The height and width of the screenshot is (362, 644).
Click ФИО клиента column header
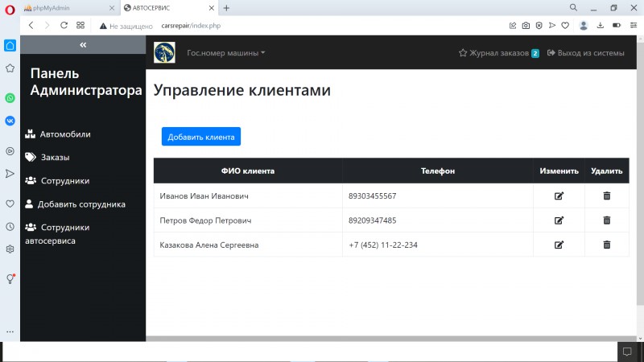coord(248,171)
